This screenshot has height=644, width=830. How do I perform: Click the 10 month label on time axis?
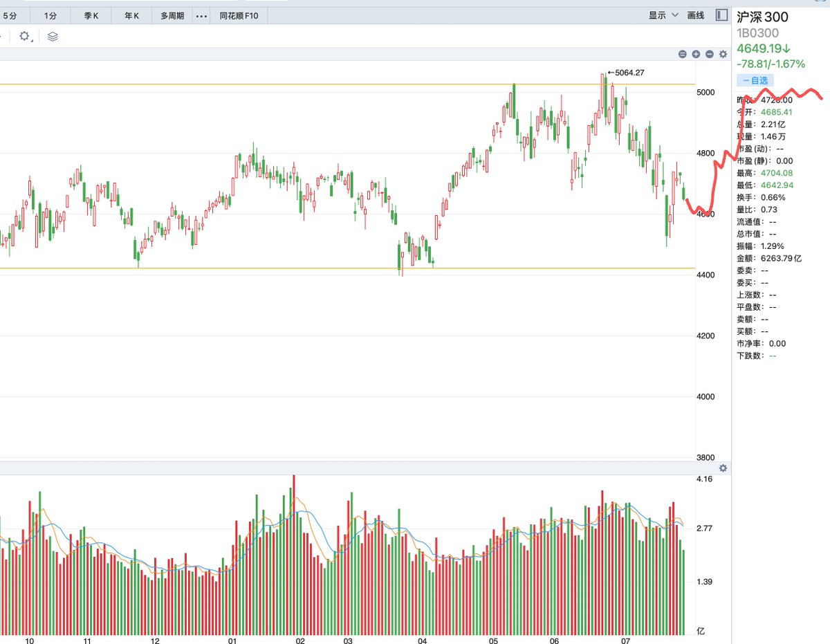[x=29, y=641]
